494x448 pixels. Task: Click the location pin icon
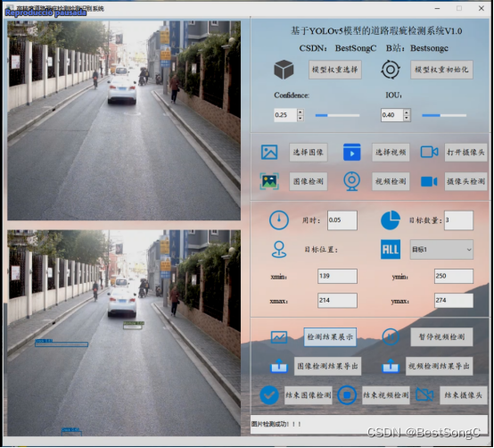click(279, 250)
